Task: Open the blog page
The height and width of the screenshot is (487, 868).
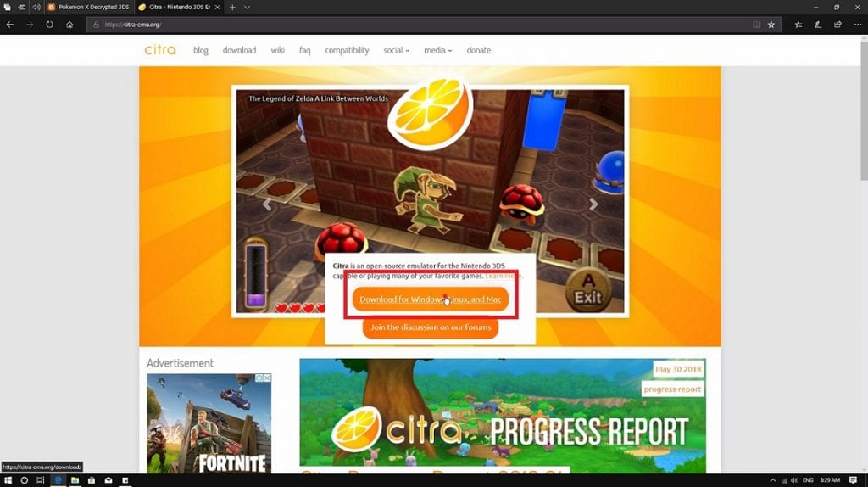Action: tap(200, 50)
